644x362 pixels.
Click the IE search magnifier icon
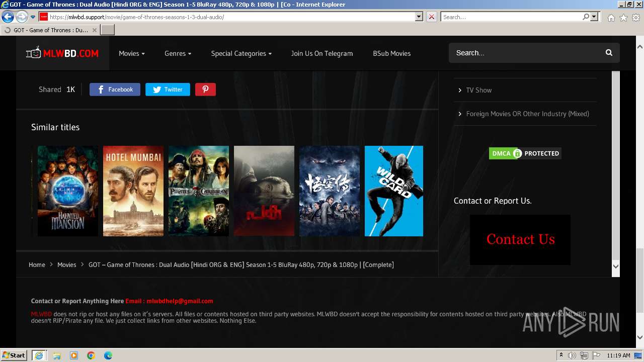coord(586,17)
